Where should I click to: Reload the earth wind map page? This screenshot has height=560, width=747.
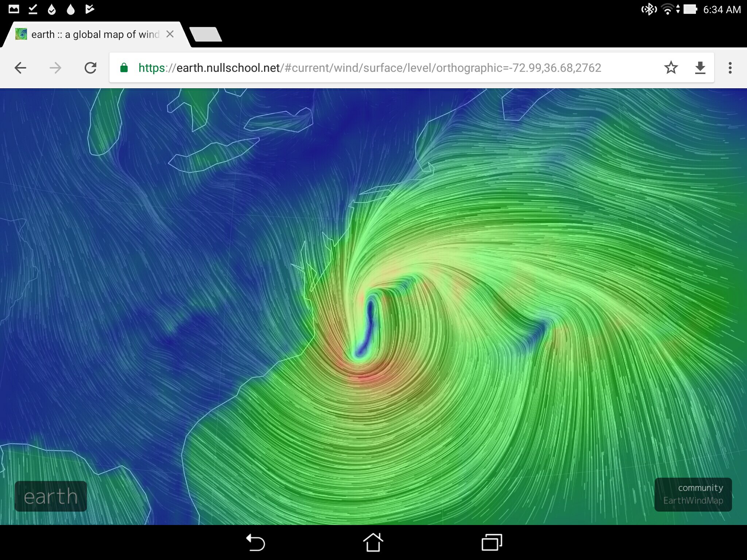tap(90, 68)
